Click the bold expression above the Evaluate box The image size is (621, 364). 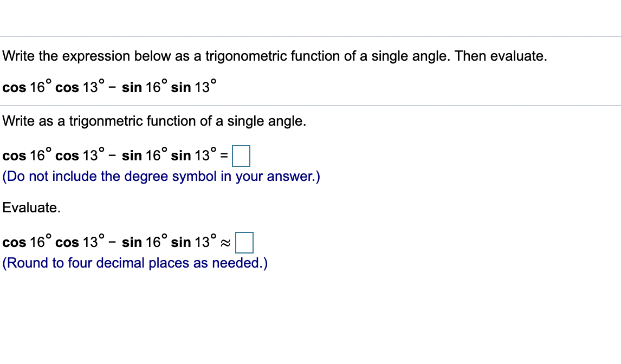point(108,242)
